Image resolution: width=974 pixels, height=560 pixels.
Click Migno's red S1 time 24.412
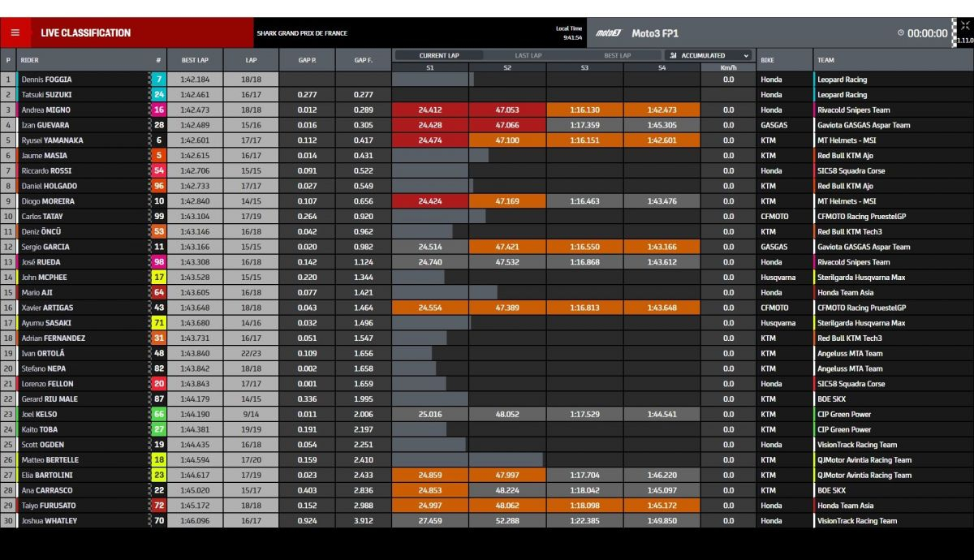(430, 110)
